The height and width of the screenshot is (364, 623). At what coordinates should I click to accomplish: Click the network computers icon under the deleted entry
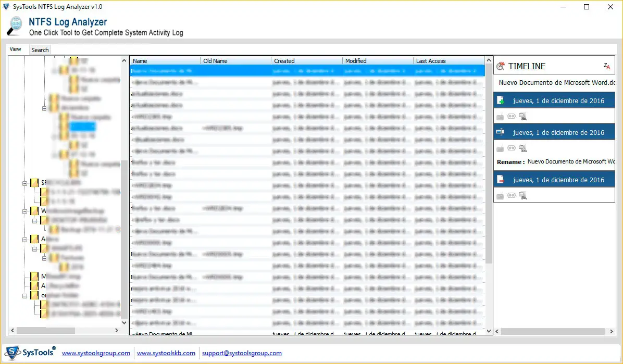523,195
